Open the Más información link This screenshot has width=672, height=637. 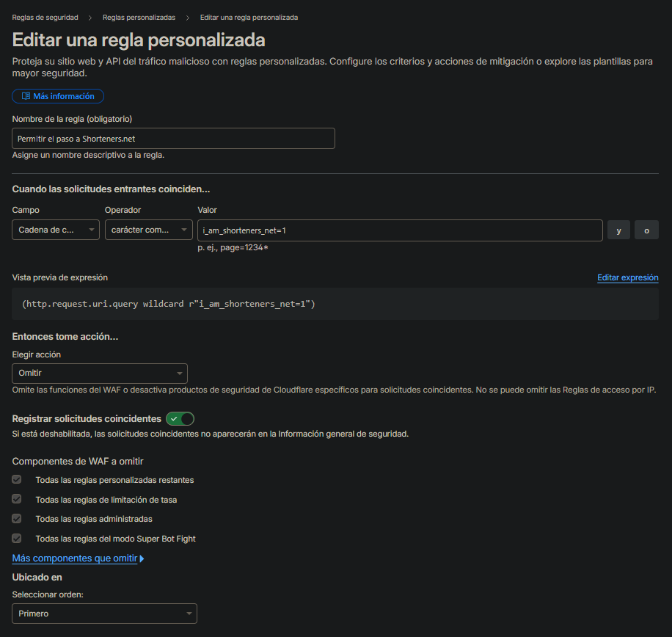(58, 96)
